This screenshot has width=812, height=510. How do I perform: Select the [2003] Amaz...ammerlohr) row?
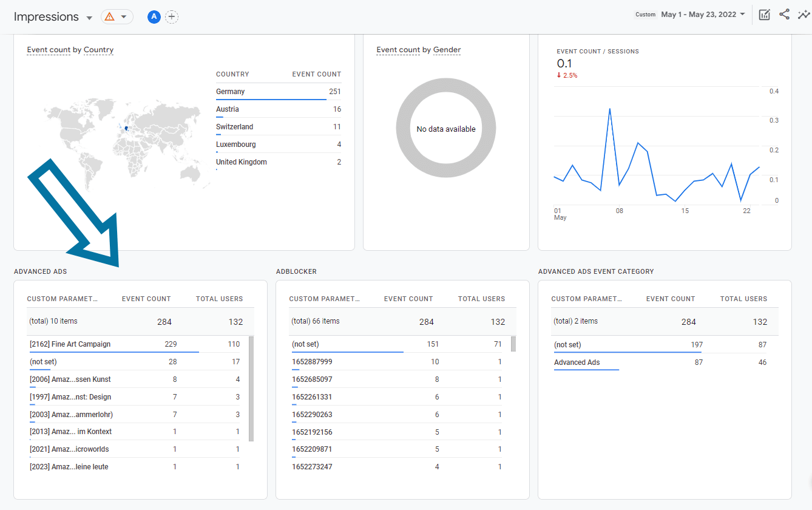tap(135, 415)
